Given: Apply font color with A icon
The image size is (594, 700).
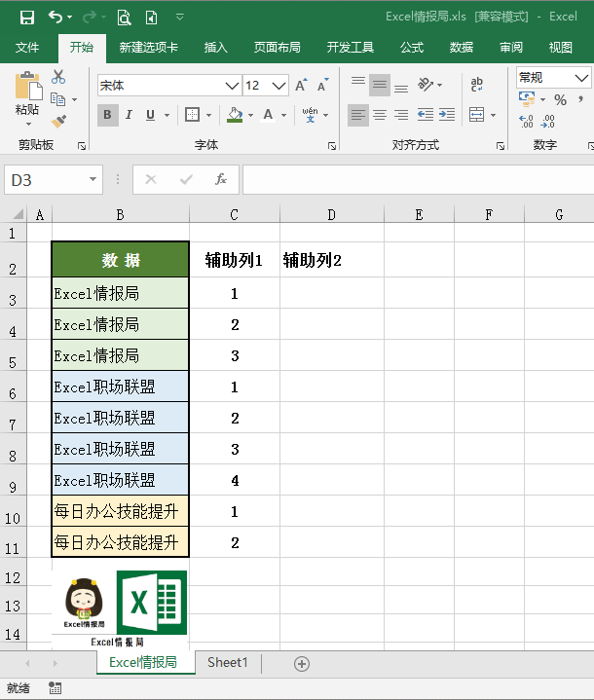Looking at the screenshot, I should pos(268,115).
